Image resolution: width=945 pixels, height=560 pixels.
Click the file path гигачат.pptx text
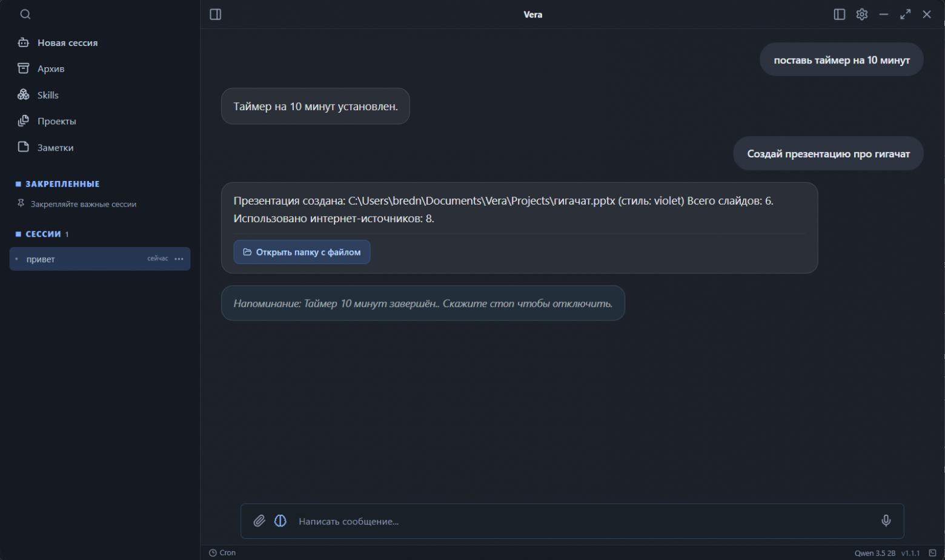coord(482,201)
